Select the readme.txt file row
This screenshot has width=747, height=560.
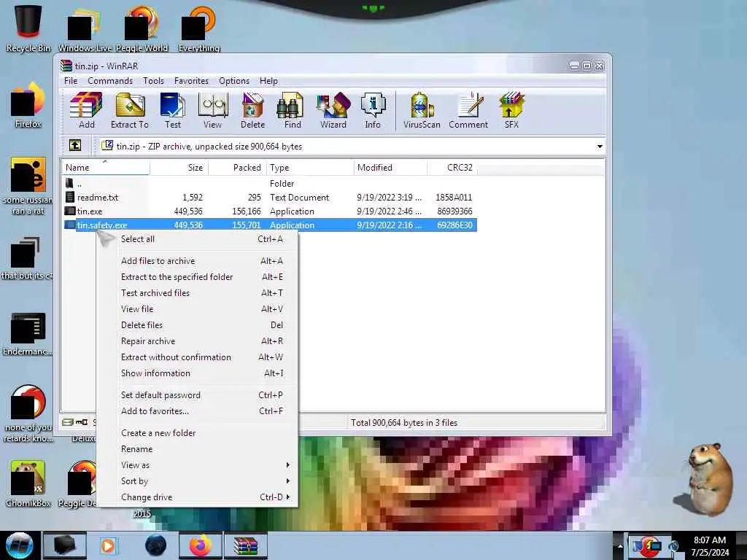pyautogui.click(x=270, y=197)
